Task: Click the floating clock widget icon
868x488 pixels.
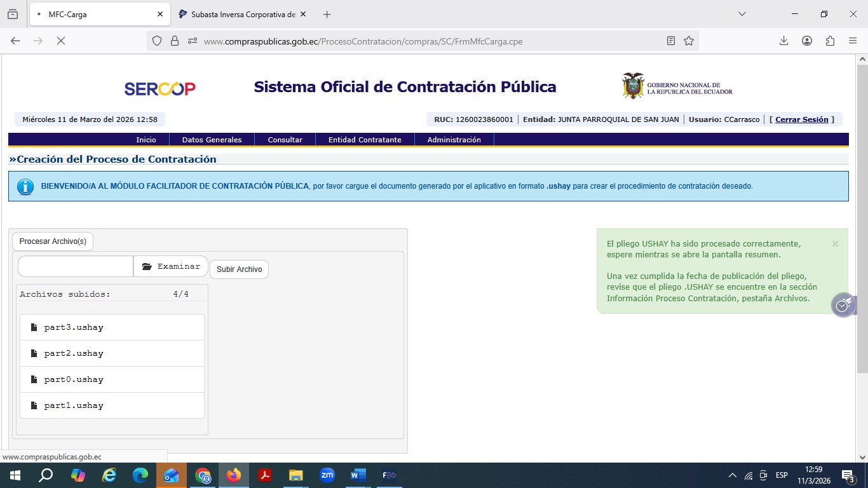Action: coord(843,306)
